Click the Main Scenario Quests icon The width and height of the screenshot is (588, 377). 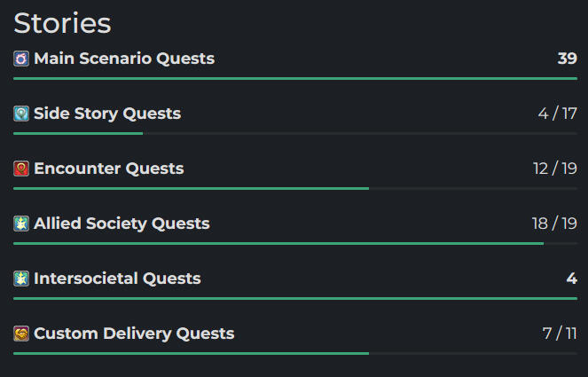(x=21, y=59)
